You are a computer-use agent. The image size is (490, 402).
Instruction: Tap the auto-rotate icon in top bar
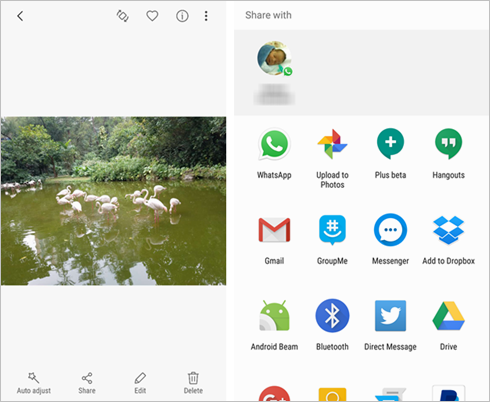(x=122, y=16)
